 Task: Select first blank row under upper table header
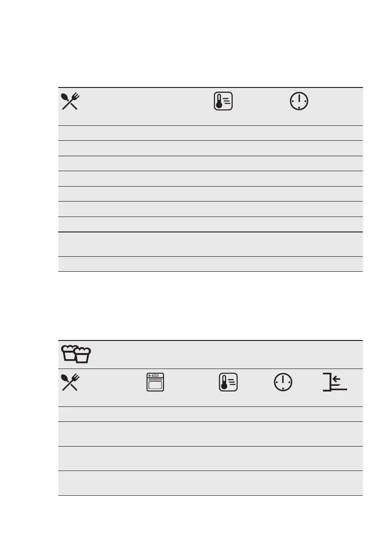click(x=210, y=133)
